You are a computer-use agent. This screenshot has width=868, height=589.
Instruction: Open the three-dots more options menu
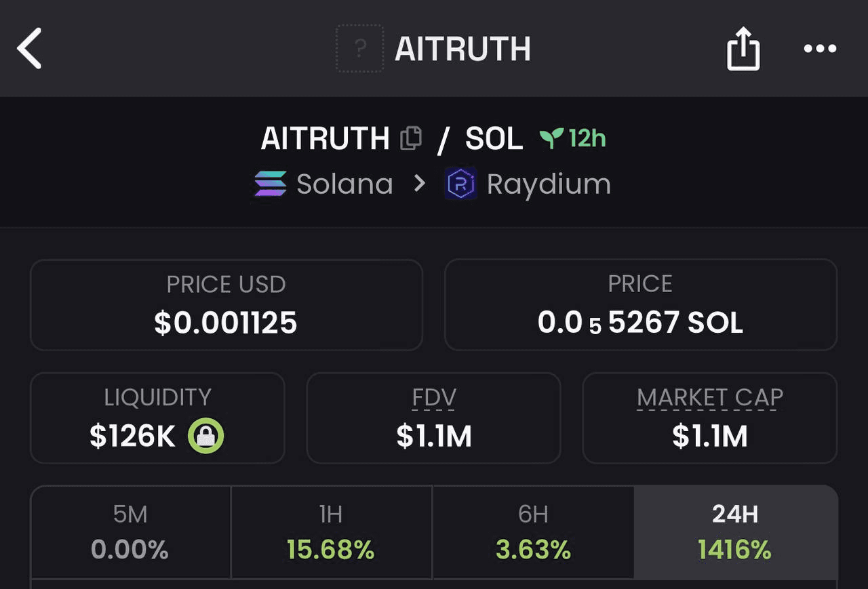(820, 48)
